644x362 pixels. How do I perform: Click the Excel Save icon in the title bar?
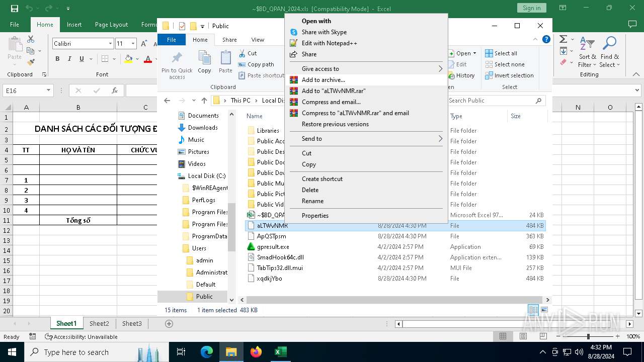[14, 9]
